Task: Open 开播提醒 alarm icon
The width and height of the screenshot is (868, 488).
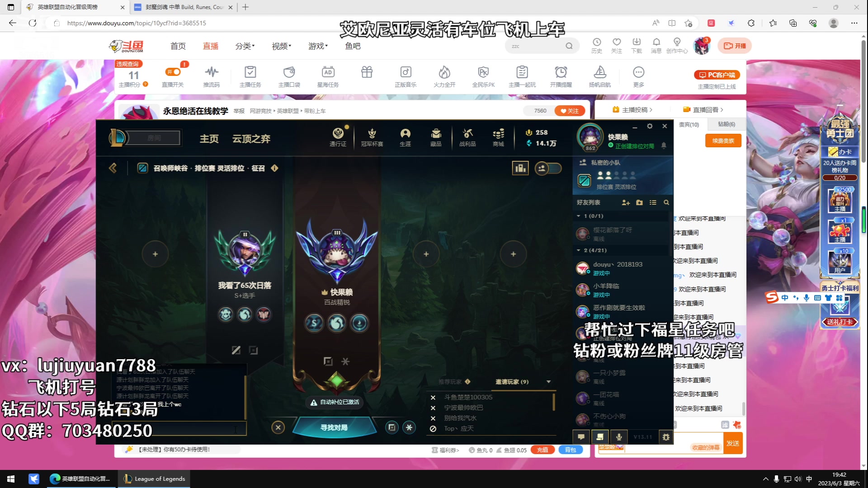Action: point(561,76)
